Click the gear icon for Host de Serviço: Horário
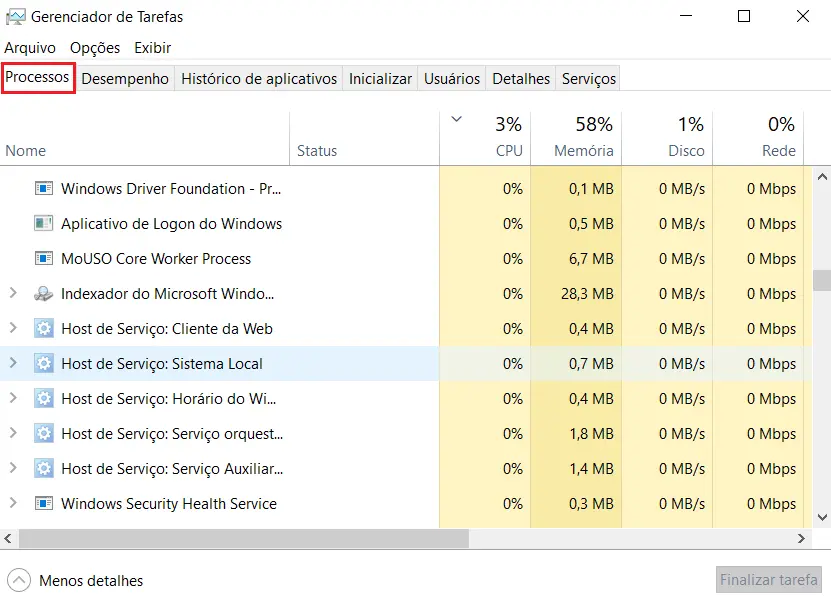Image resolution: width=831 pixels, height=596 pixels. [43, 398]
